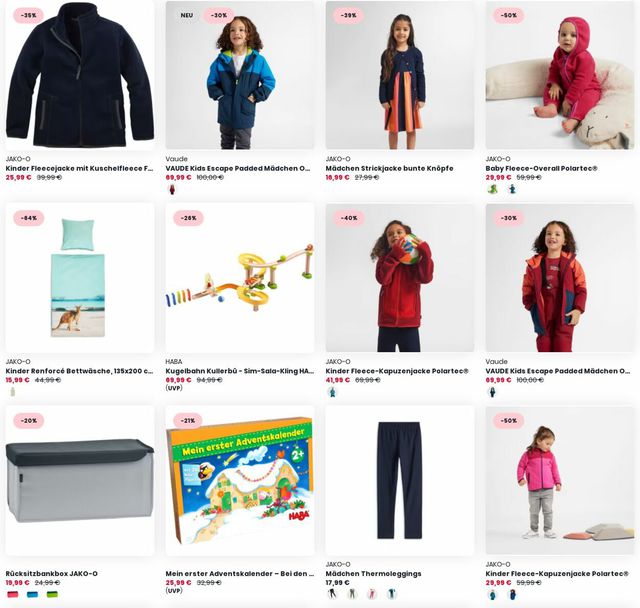This screenshot has height=608, width=640.
Task: Choose the red variant of the first VAUDE jacket
Action: 172,189
